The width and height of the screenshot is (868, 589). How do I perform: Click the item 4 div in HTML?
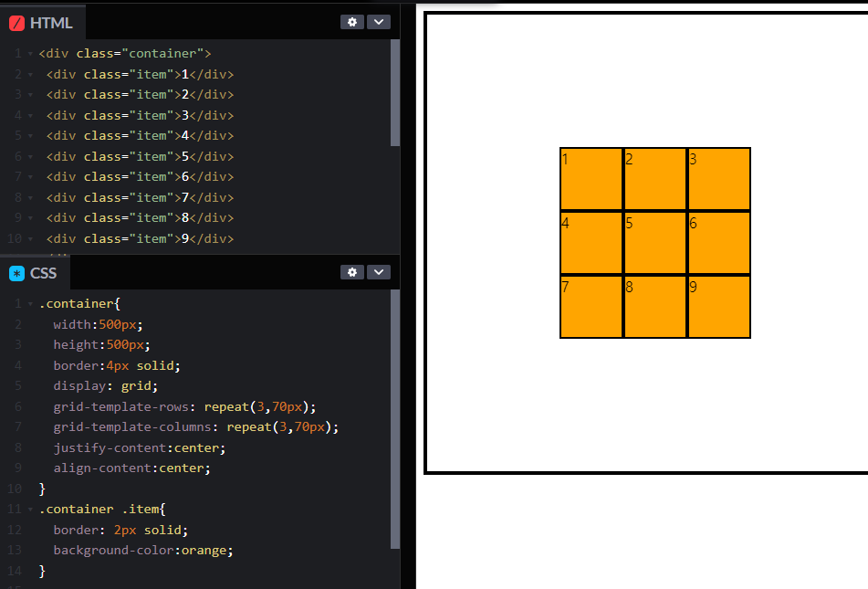pyautogui.click(x=140, y=136)
